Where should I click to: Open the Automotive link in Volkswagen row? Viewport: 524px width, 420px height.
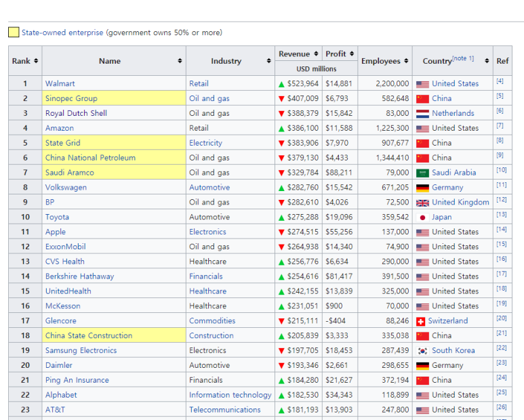coord(209,187)
